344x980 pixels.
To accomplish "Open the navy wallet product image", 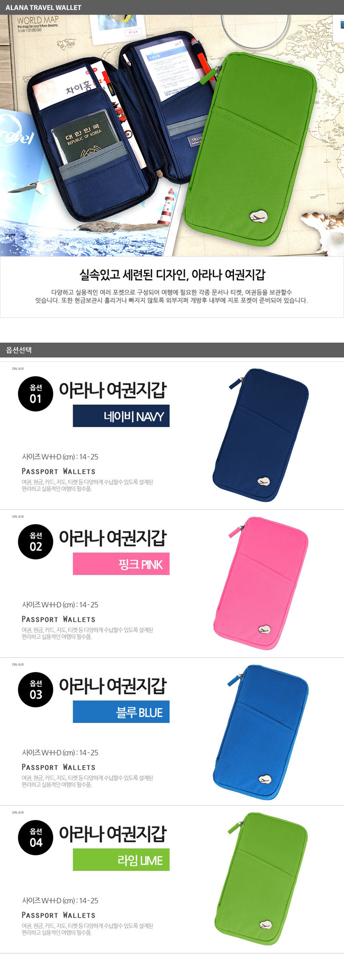I will [x=260, y=435].
